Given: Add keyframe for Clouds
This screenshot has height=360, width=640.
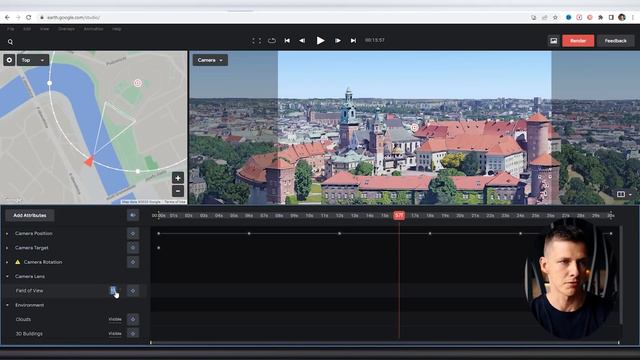Looking at the screenshot, I should click(133, 319).
